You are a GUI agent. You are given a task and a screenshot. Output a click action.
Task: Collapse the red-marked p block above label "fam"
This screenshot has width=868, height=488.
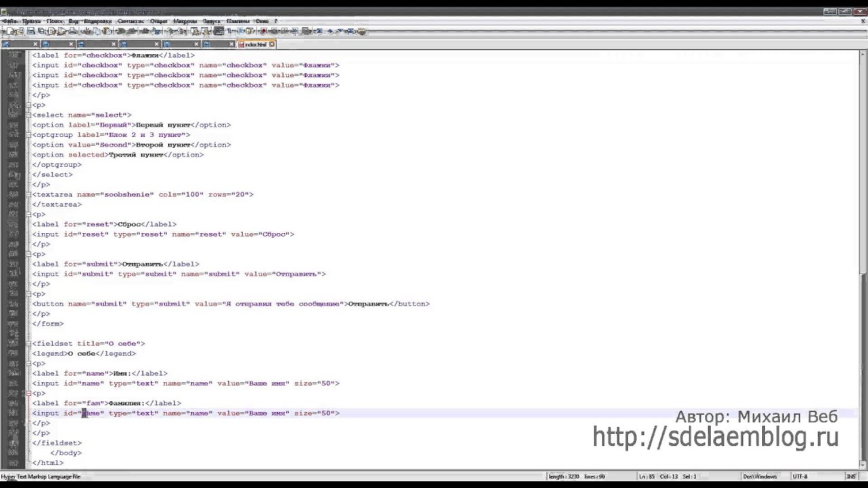tap(28, 393)
